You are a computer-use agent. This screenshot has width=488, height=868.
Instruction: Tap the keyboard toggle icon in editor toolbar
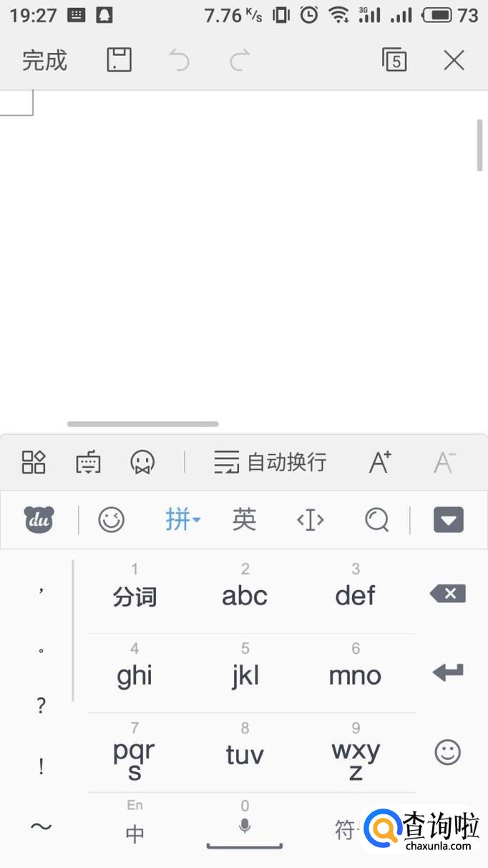(88, 463)
